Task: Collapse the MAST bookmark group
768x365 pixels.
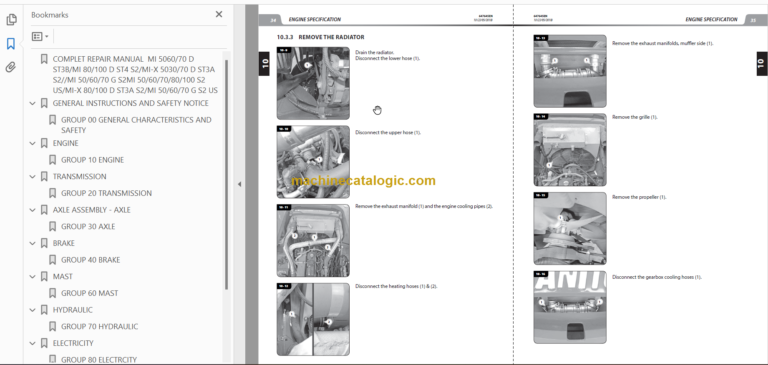Action: [x=33, y=277]
